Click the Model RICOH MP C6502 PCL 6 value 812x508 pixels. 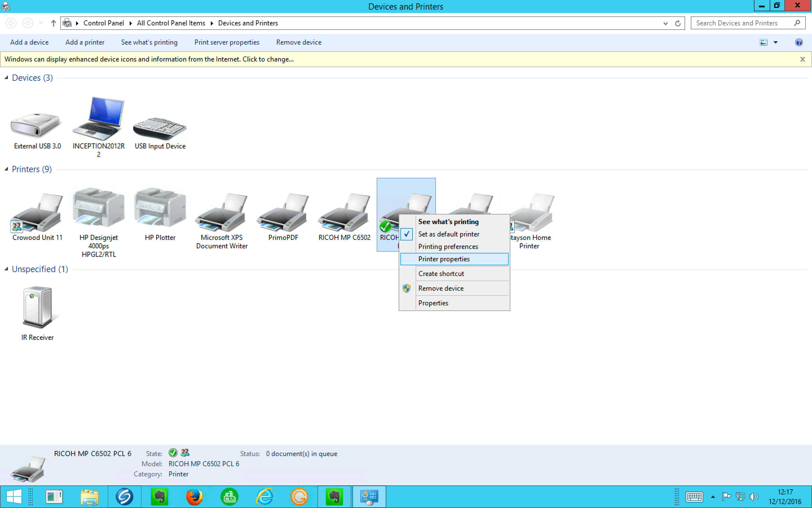(x=204, y=464)
